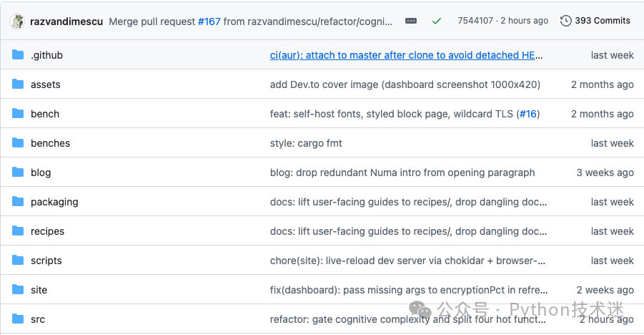Click the scripts folder icon
Viewport: 644px width, 335px height.
coord(18,260)
